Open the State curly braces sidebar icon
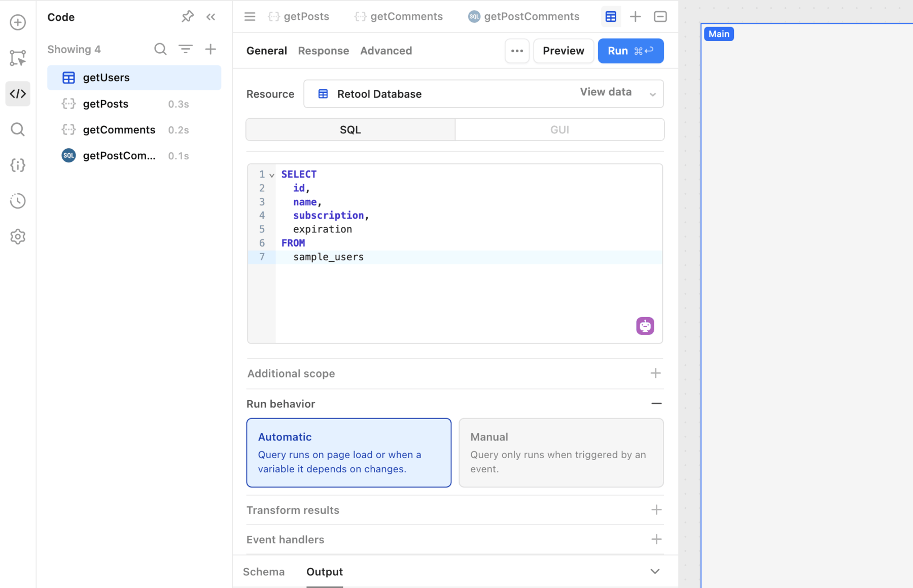The image size is (913, 588). click(18, 165)
